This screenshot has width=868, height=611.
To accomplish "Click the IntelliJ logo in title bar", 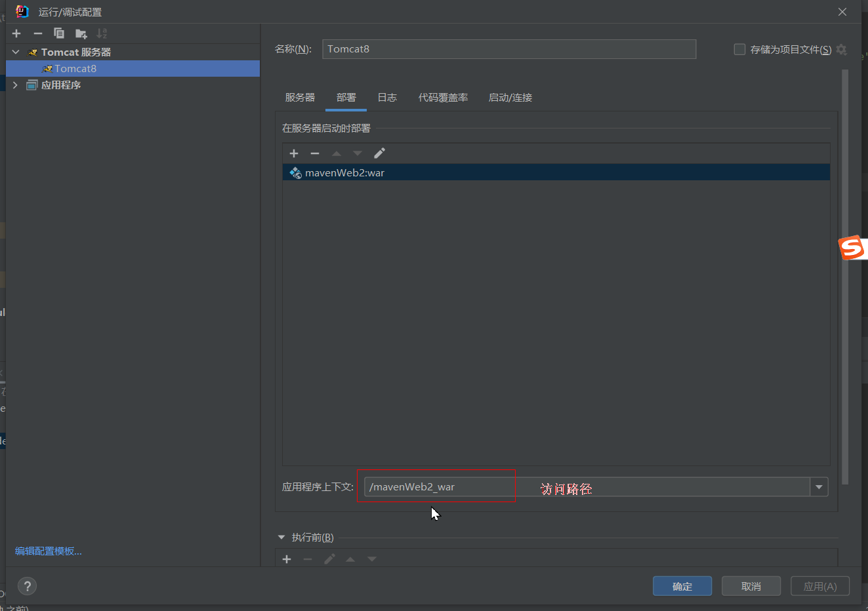I will pyautogui.click(x=22, y=12).
